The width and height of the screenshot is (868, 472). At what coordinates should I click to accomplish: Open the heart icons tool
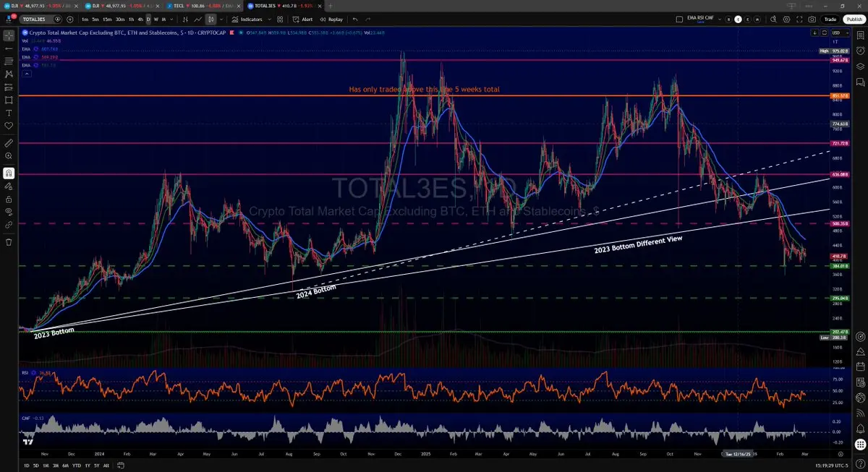click(x=9, y=126)
